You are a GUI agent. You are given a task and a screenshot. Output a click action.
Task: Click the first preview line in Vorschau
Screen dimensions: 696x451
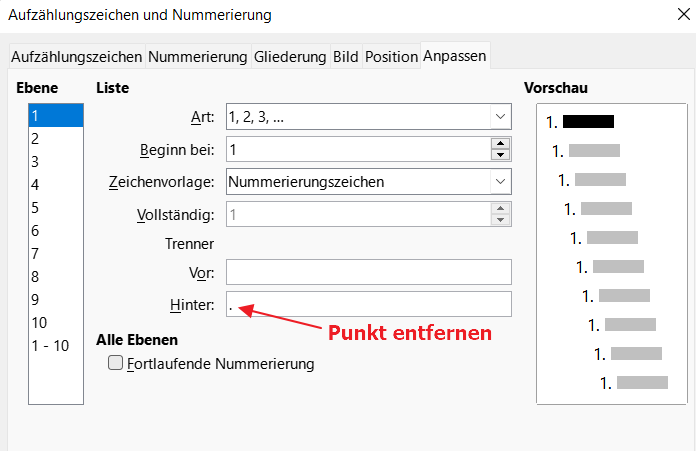[x=580, y=122]
